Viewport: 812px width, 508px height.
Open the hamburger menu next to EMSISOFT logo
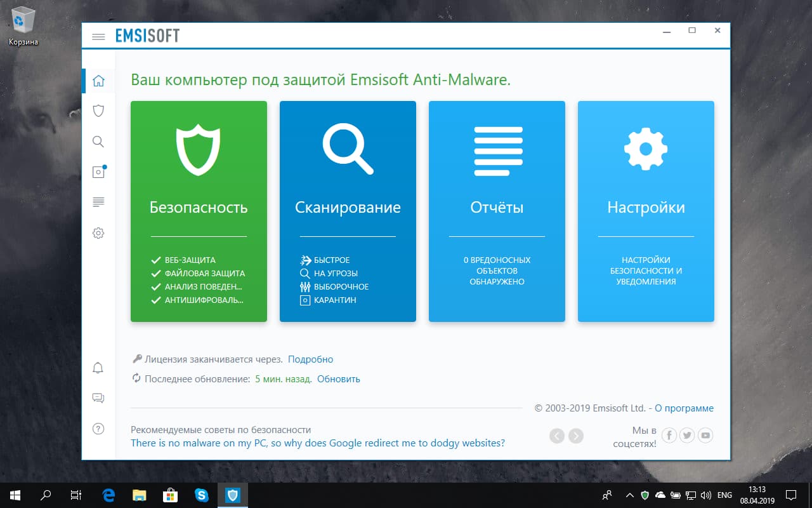point(98,36)
